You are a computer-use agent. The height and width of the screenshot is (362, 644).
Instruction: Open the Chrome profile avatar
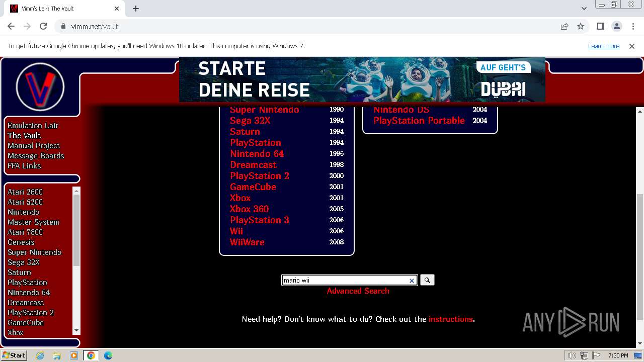616,26
